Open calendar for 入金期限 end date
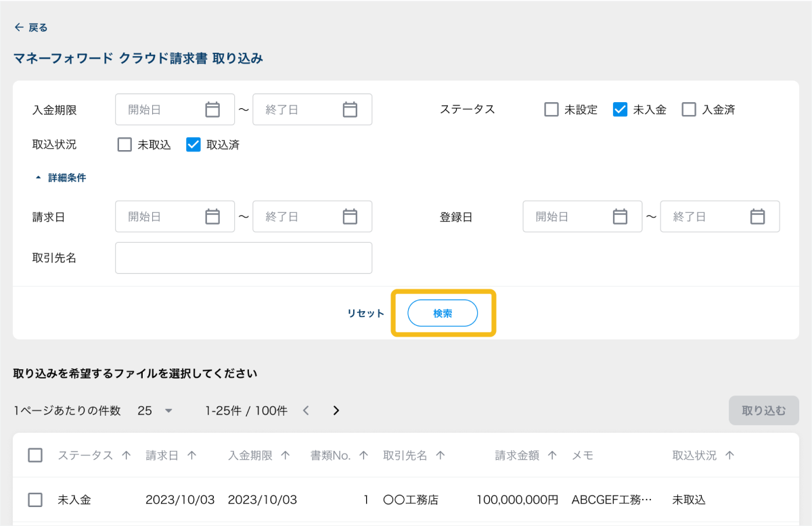 tap(349, 110)
